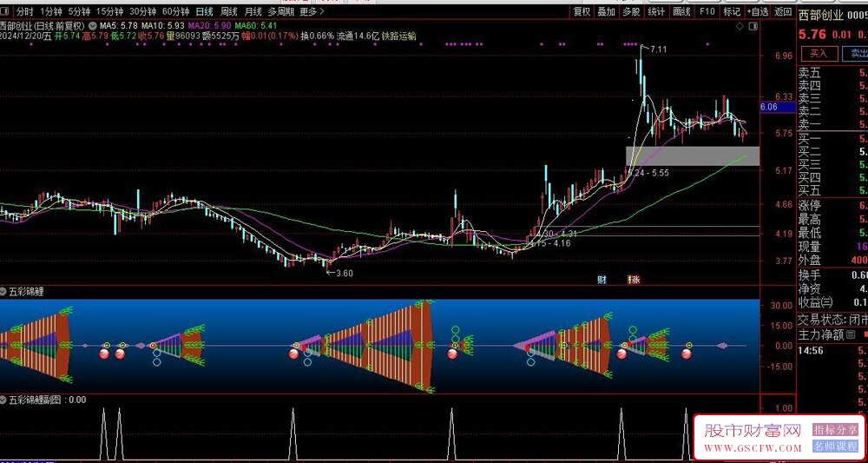The height and width of the screenshot is (463, 868).
Task: Open the F10 company info
Action: (x=707, y=11)
